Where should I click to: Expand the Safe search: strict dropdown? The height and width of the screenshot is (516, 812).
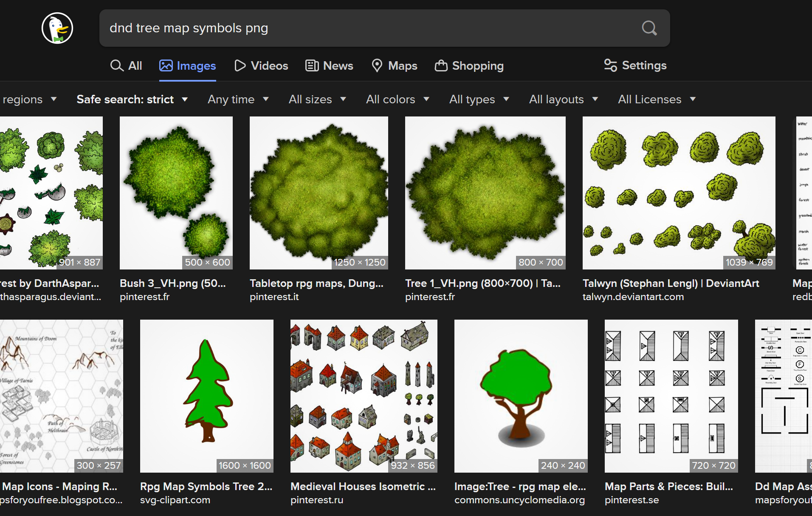132,99
